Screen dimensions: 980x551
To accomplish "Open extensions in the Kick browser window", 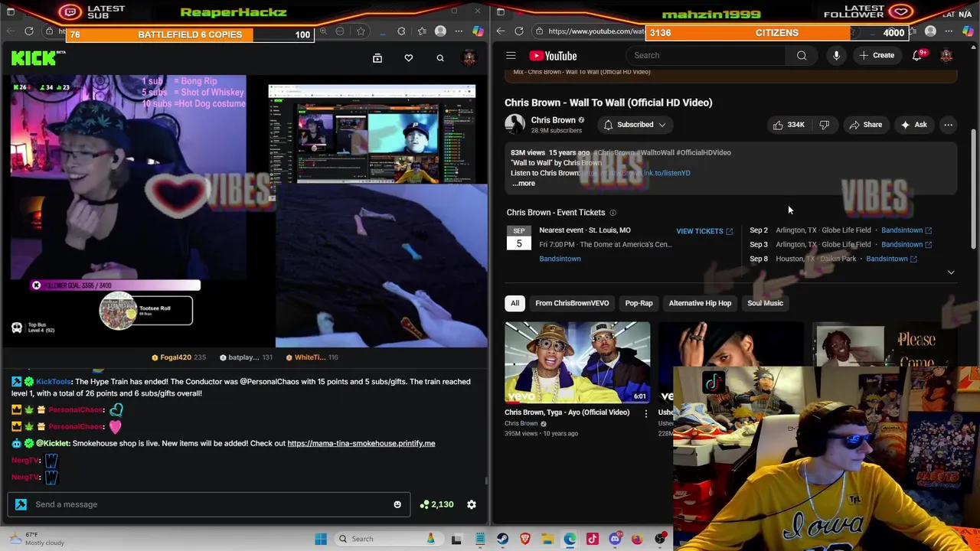I will point(401,31).
